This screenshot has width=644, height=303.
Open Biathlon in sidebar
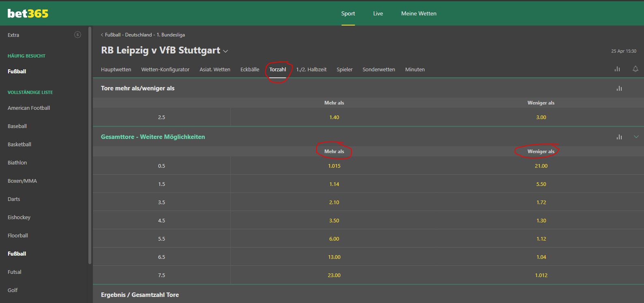pyautogui.click(x=17, y=162)
